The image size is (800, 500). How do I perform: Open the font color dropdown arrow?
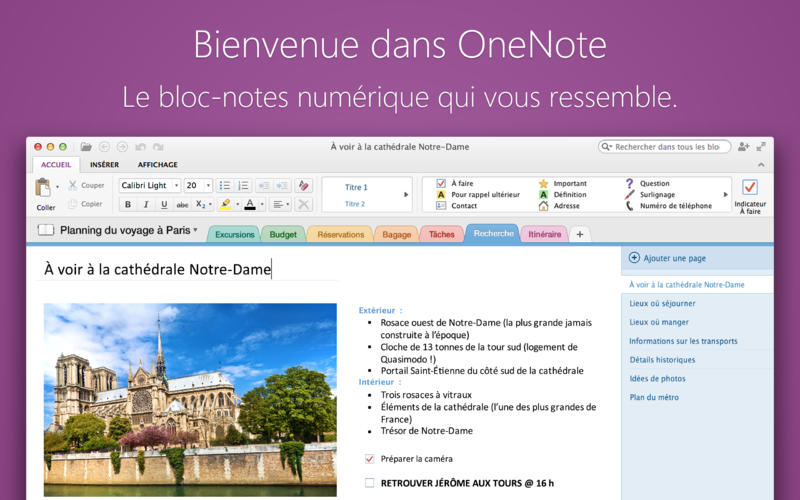point(262,205)
